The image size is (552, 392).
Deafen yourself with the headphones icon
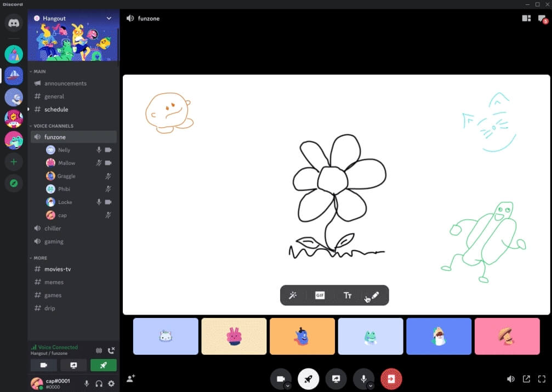click(x=99, y=384)
